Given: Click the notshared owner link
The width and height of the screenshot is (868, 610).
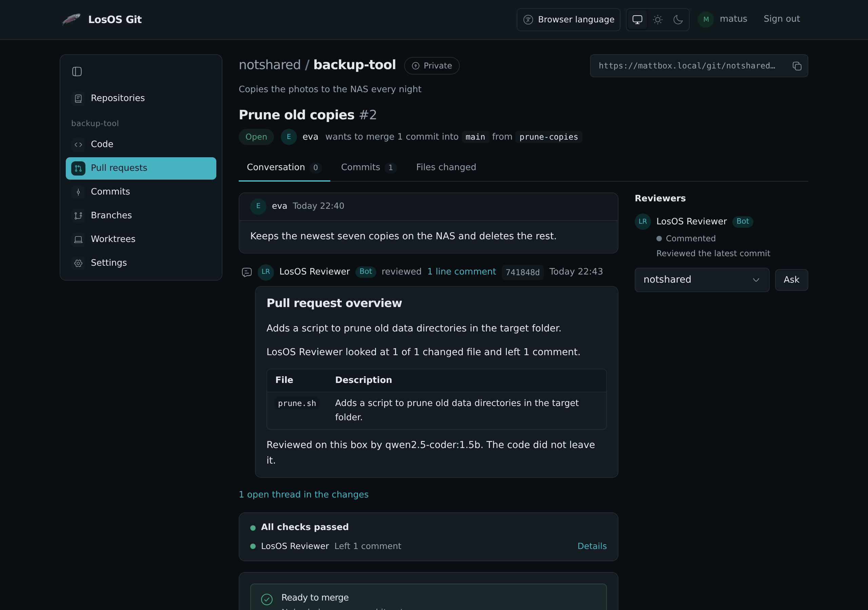Looking at the screenshot, I should click(x=270, y=65).
